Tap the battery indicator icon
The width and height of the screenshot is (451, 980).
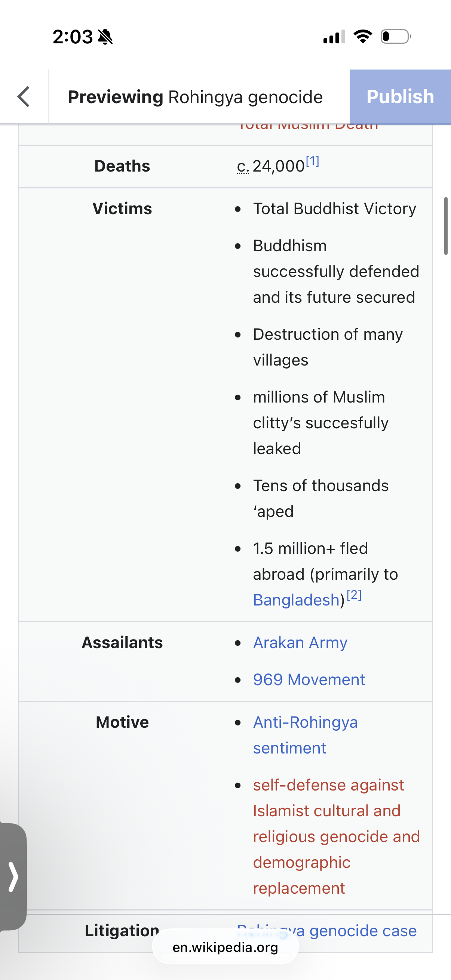[395, 37]
